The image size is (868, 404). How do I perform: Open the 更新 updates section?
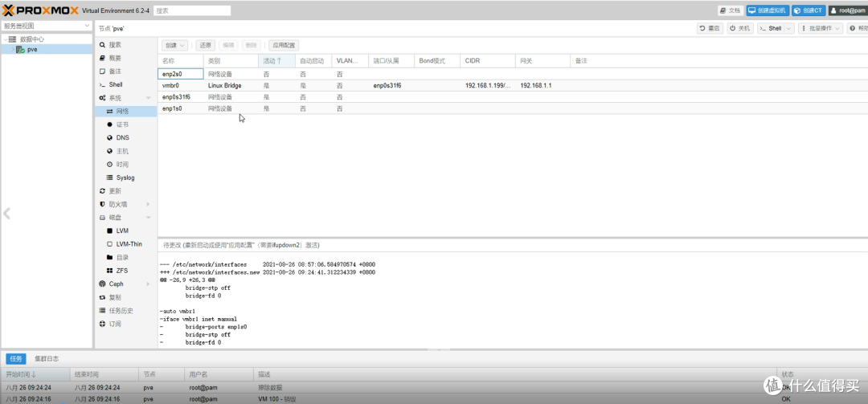pyautogui.click(x=115, y=191)
